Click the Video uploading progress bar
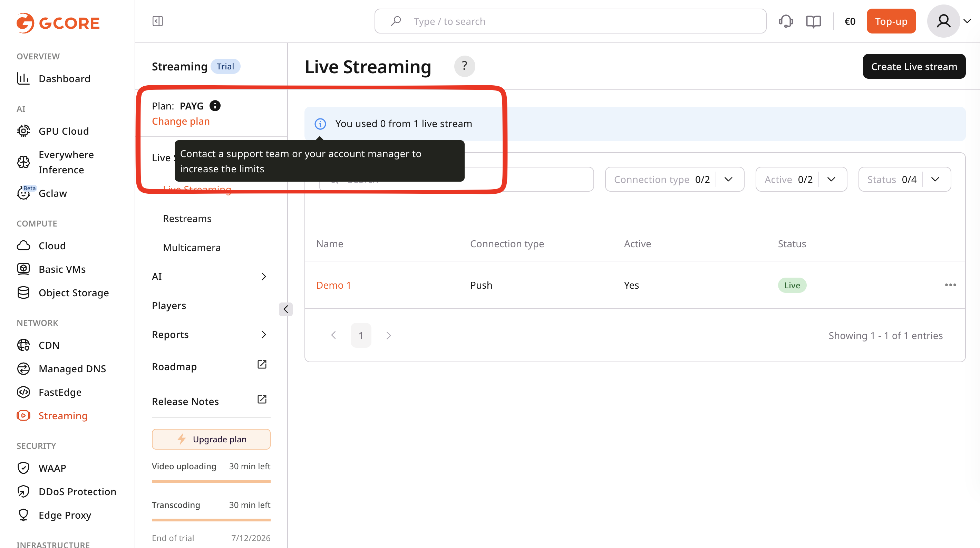 point(211,481)
